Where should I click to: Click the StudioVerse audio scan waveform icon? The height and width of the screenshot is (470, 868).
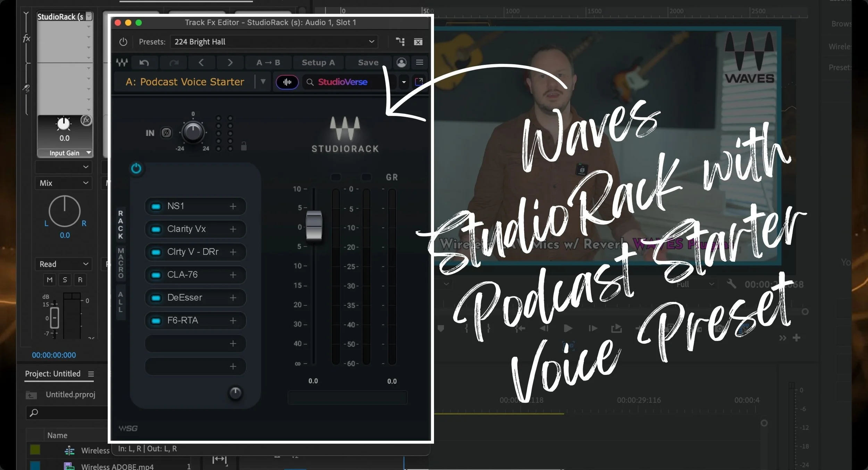(287, 82)
